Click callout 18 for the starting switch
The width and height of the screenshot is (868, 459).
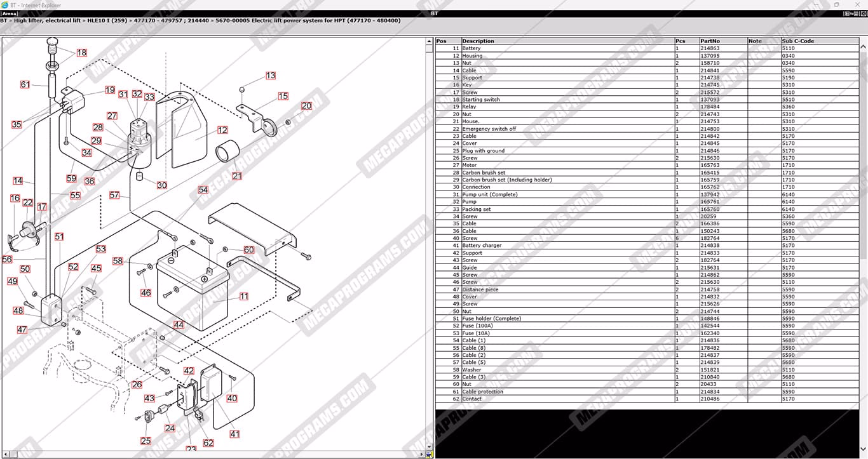point(82,53)
